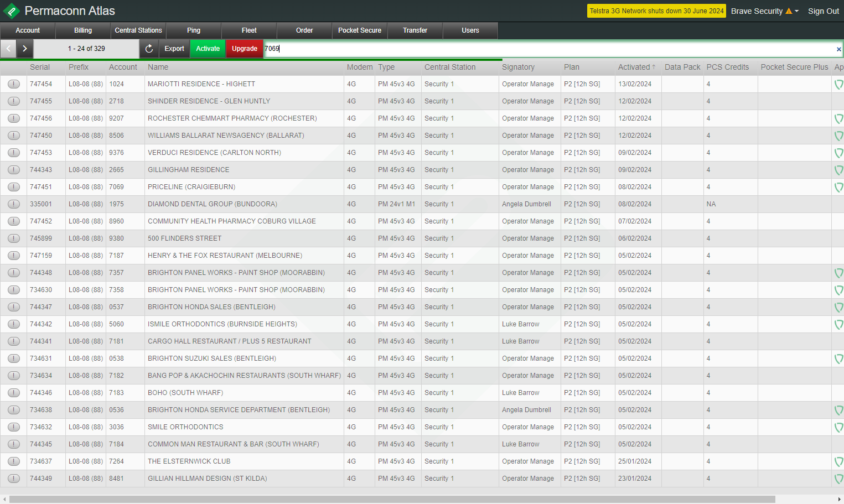844x504 pixels.
Task: Click the red Upgrade button
Action: coord(245,49)
